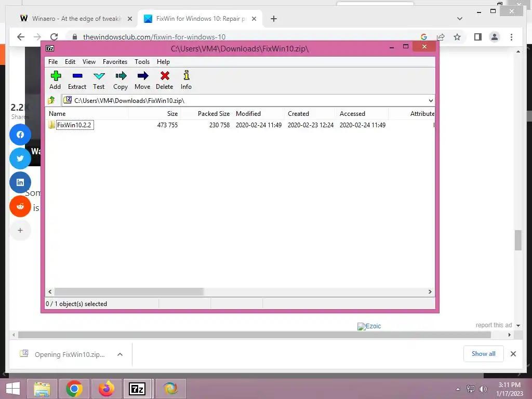Click the Add button in 7-Zip toolbar
The image size is (532, 399).
pyautogui.click(x=55, y=81)
